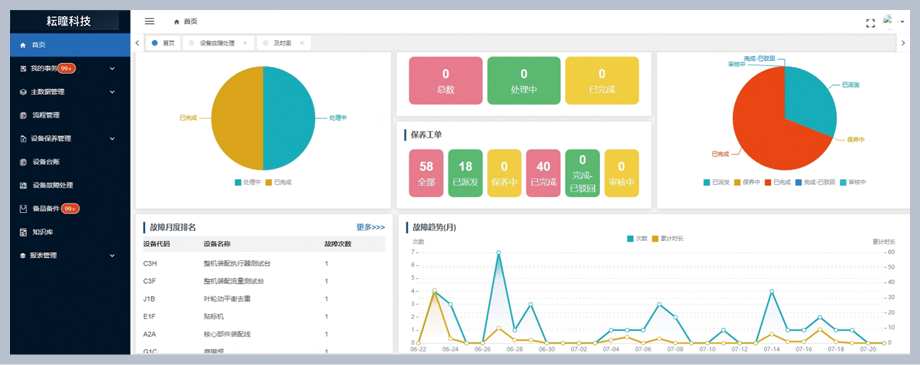920x365 pixels.
Task: Click the 知识库 sidebar icon
Action: (23, 232)
